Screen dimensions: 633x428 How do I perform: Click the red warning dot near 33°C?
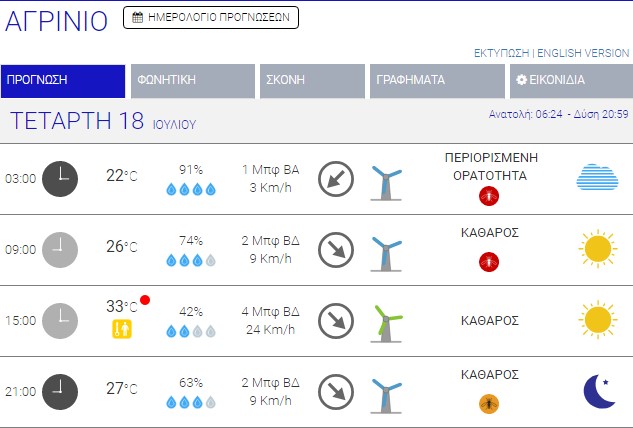tap(146, 299)
